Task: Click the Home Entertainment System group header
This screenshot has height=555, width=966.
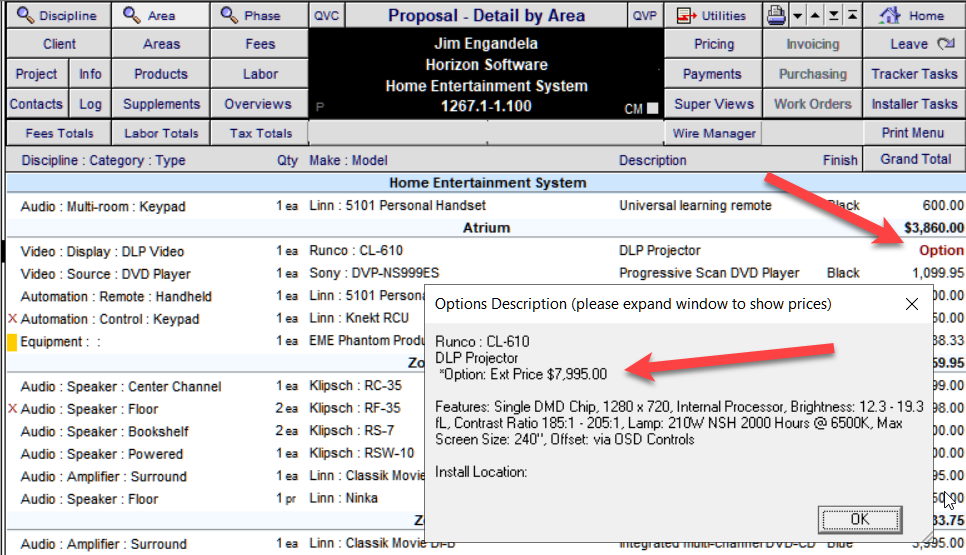Action: pos(487,183)
